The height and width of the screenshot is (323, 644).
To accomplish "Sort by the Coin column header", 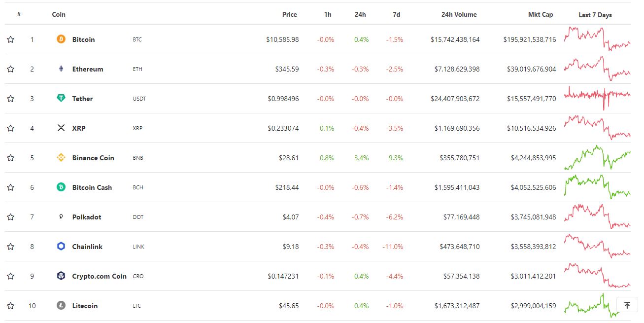I will click(x=59, y=14).
